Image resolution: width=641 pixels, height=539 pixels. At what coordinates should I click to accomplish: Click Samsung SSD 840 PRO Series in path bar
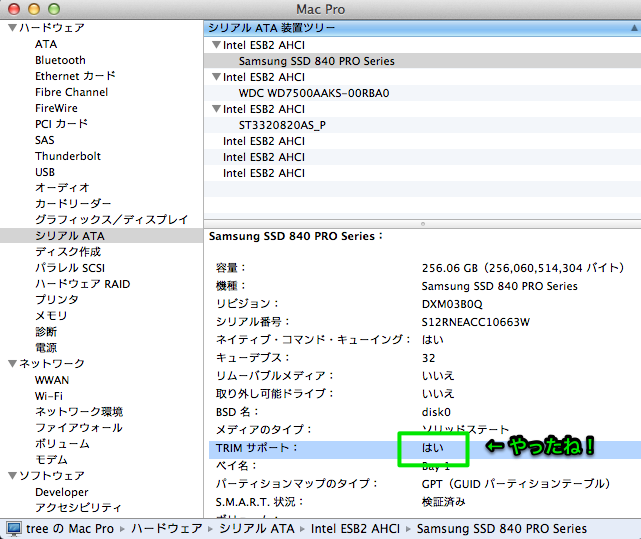502,528
